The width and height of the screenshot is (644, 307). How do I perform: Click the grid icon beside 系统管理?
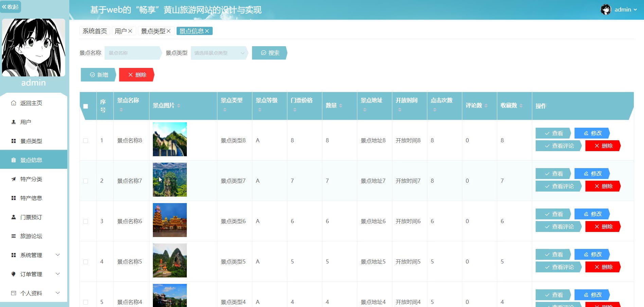(x=14, y=255)
